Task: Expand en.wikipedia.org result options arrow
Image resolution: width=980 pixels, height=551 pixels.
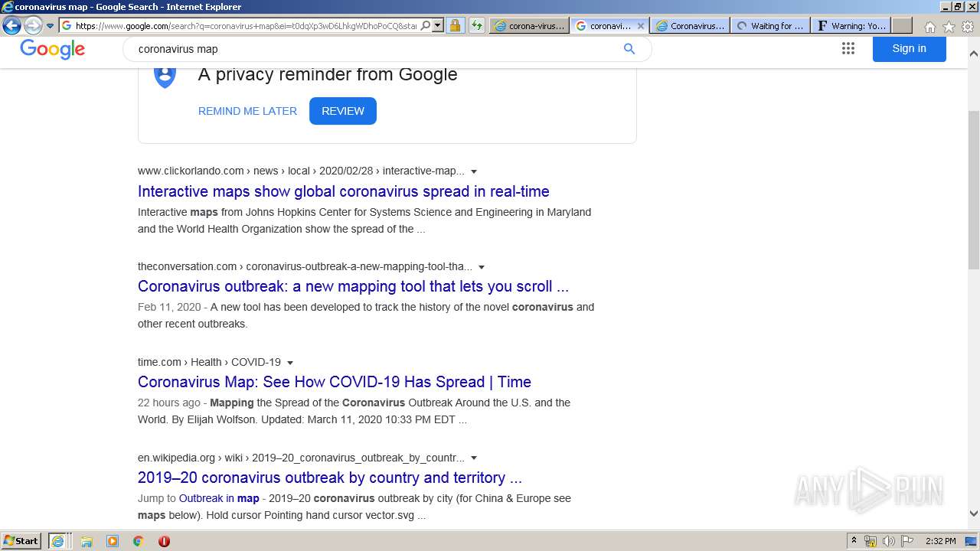Action: pyautogui.click(x=474, y=458)
